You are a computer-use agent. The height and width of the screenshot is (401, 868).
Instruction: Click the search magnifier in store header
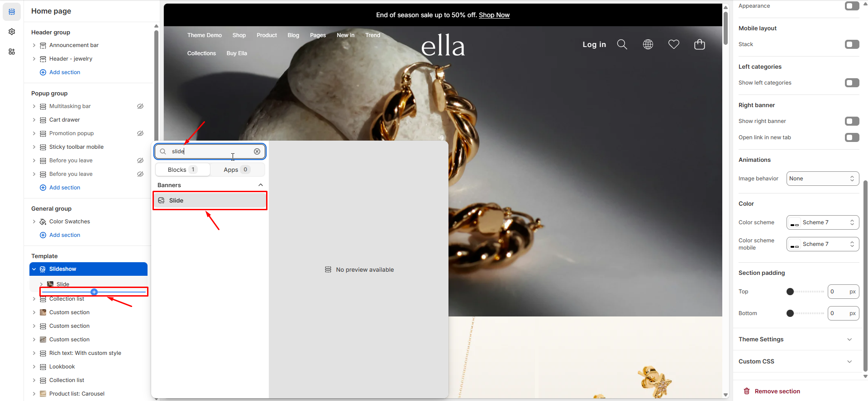(x=622, y=44)
